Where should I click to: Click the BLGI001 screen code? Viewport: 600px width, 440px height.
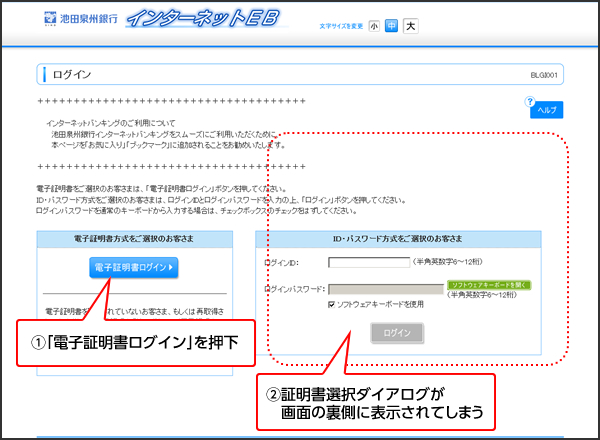coord(544,75)
